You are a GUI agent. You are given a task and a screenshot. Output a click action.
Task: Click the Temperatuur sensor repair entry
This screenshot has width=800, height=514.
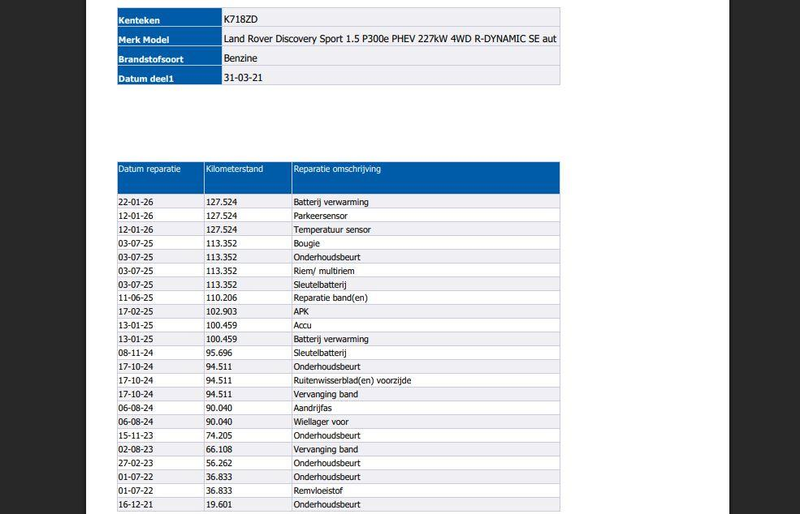tap(332, 230)
